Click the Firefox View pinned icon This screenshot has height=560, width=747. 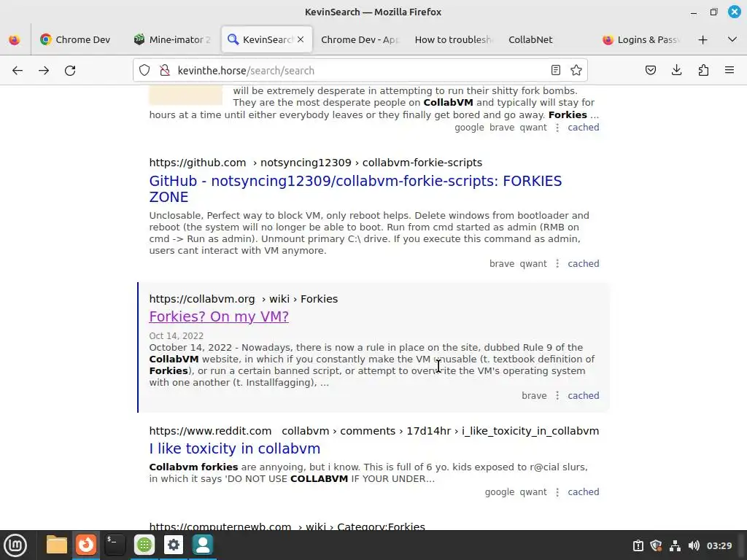[x=15, y=39]
